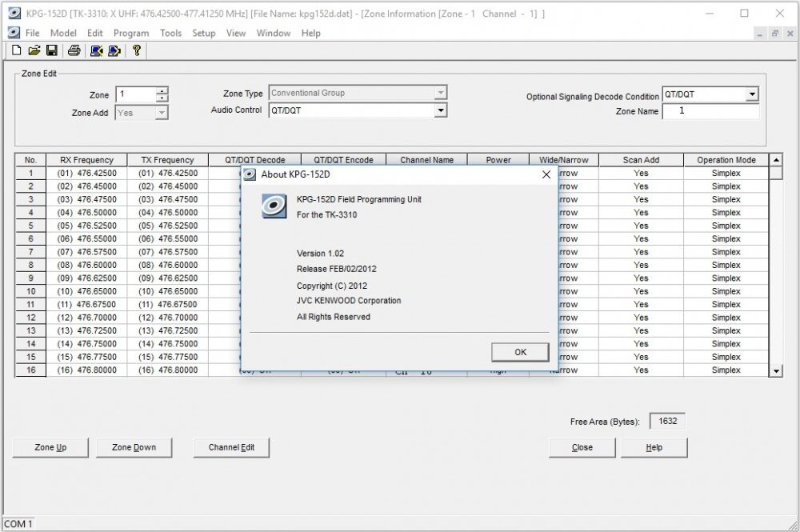Open the File menu

click(x=32, y=33)
